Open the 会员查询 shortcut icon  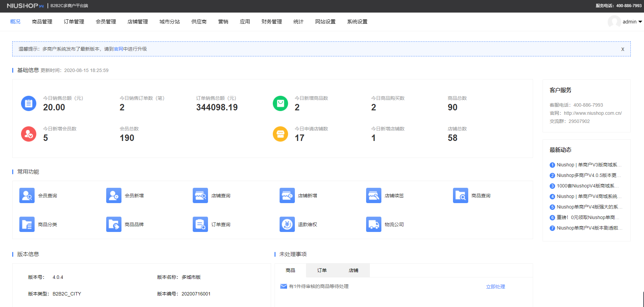[27, 196]
